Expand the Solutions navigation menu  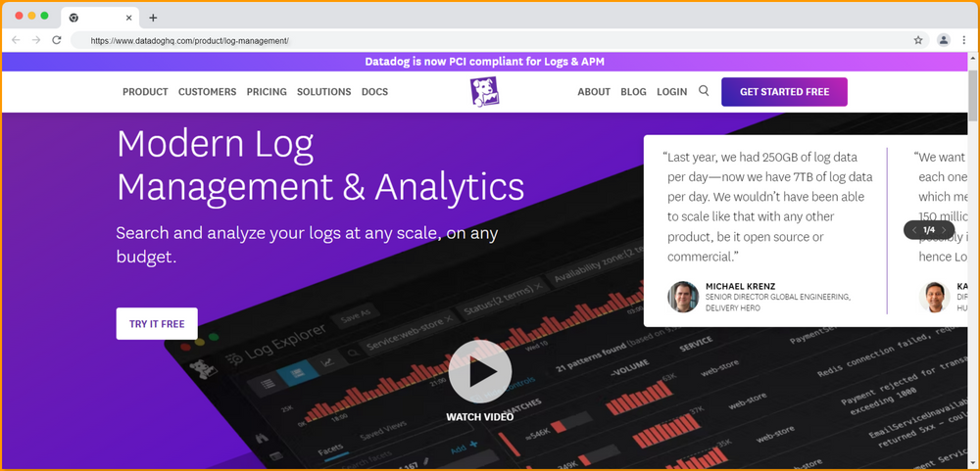point(323,92)
